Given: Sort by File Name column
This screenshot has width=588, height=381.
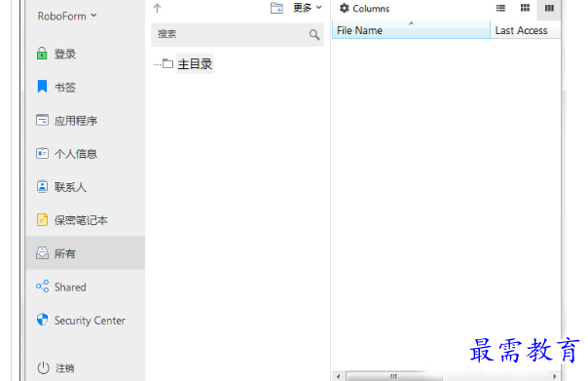Looking at the screenshot, I should (x=412, y=30).
